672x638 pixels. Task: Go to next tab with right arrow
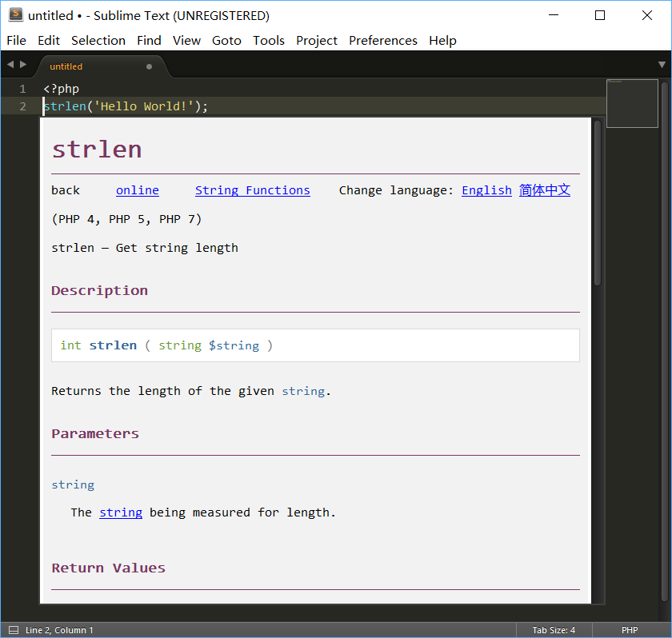[23, 64]
